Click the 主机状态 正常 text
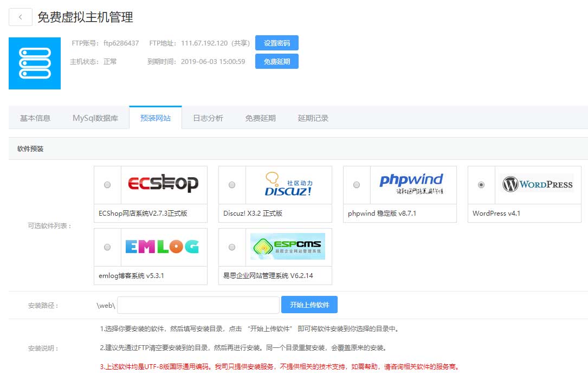Viewport: 588px width, 375px height. click(x=93, y=61)
